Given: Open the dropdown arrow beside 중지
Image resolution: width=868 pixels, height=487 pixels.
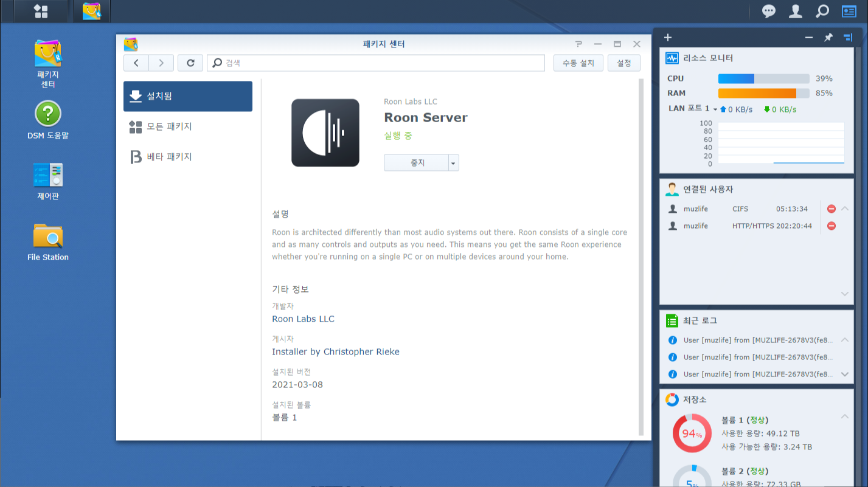Looking at the screenshot, I should [454, 162].
